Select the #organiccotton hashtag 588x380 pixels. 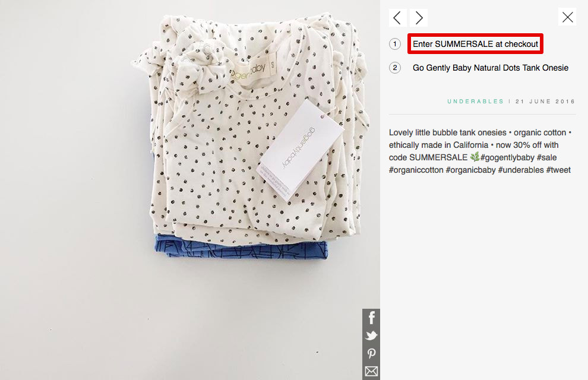[416, 170]
